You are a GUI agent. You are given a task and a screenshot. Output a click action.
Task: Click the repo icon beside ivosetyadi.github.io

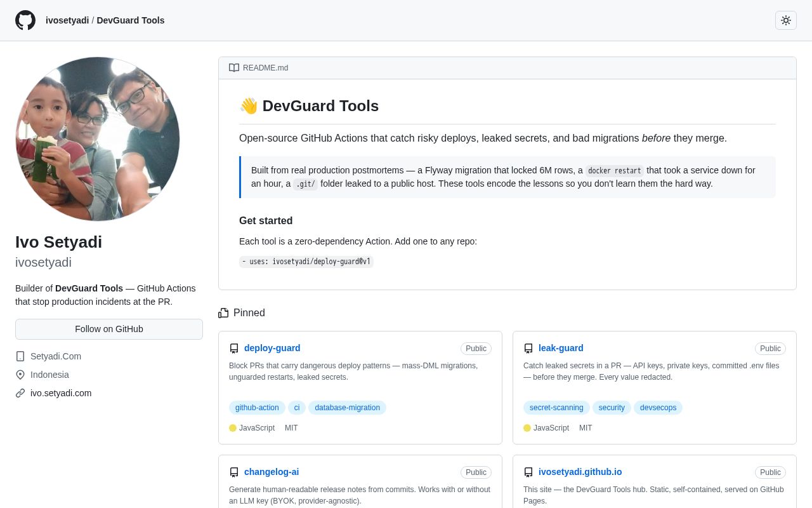point(528,472)
